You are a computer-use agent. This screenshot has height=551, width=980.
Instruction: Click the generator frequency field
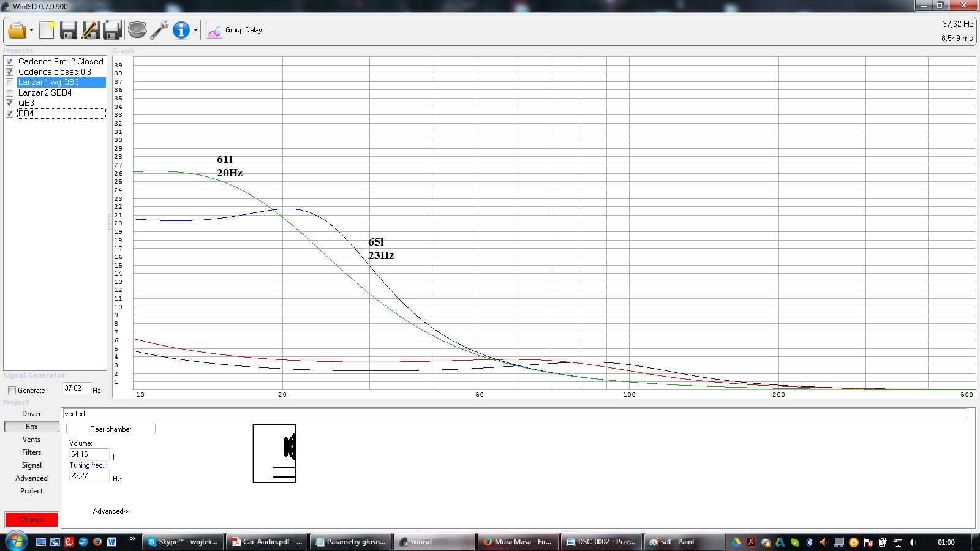[x=77, y=389]
